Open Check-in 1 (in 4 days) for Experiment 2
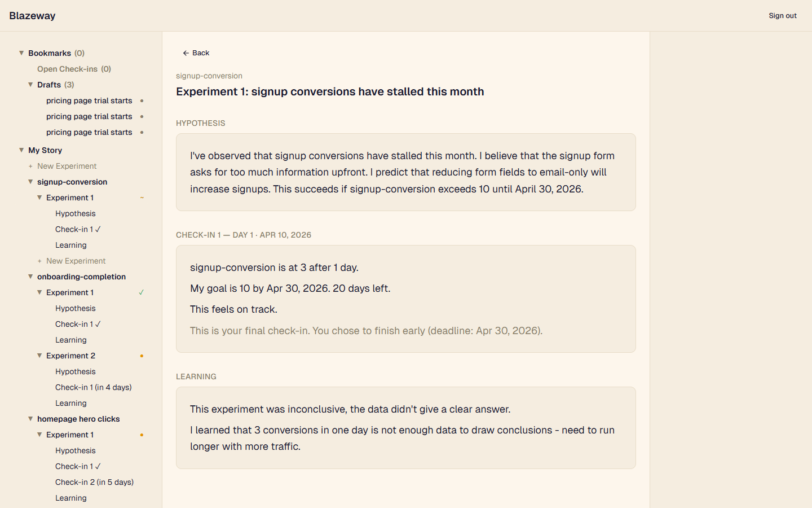Screen dimensions: 812x508 coord(94,387)
